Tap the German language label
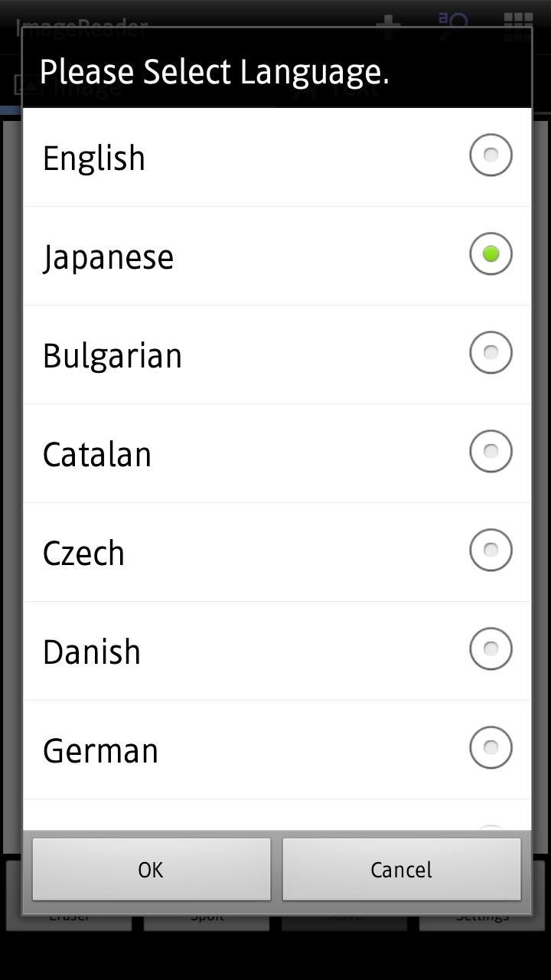This screenshot has width=551, height=980. [x=100, y=750]
